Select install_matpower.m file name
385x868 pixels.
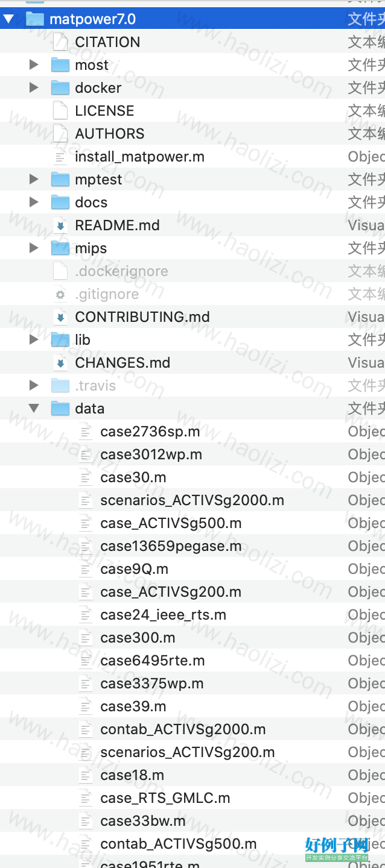pyautogui.click(x=139, y=157)
